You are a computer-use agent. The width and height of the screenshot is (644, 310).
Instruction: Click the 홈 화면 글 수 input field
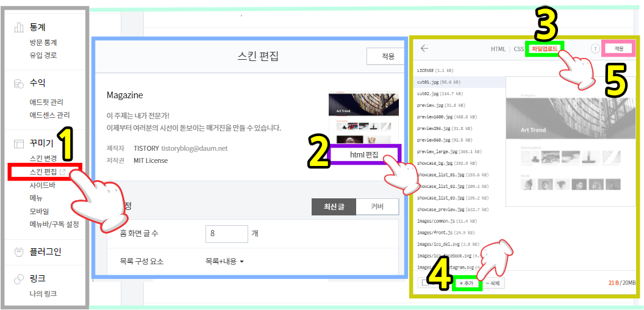227,234
